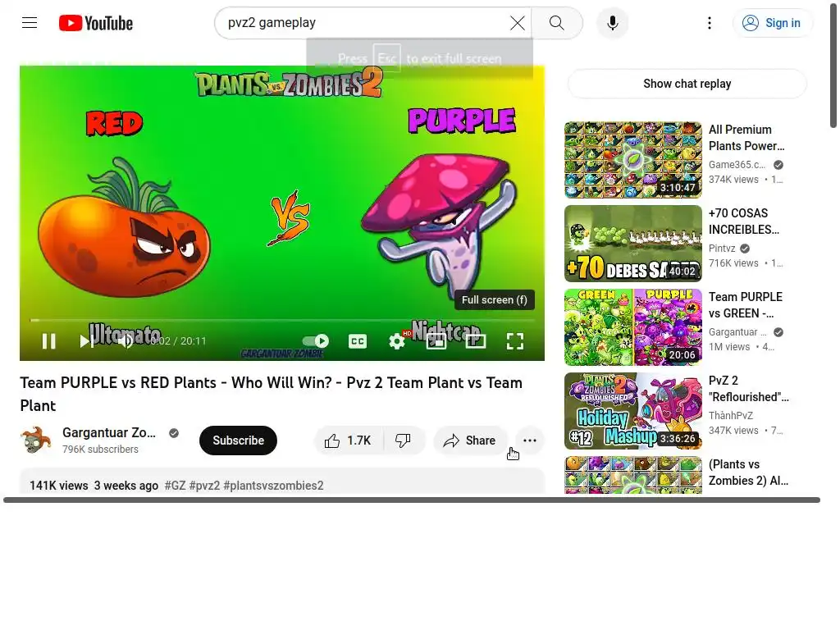
Task: Click the horizontal scrollbar at bottom
Action: 412,500
